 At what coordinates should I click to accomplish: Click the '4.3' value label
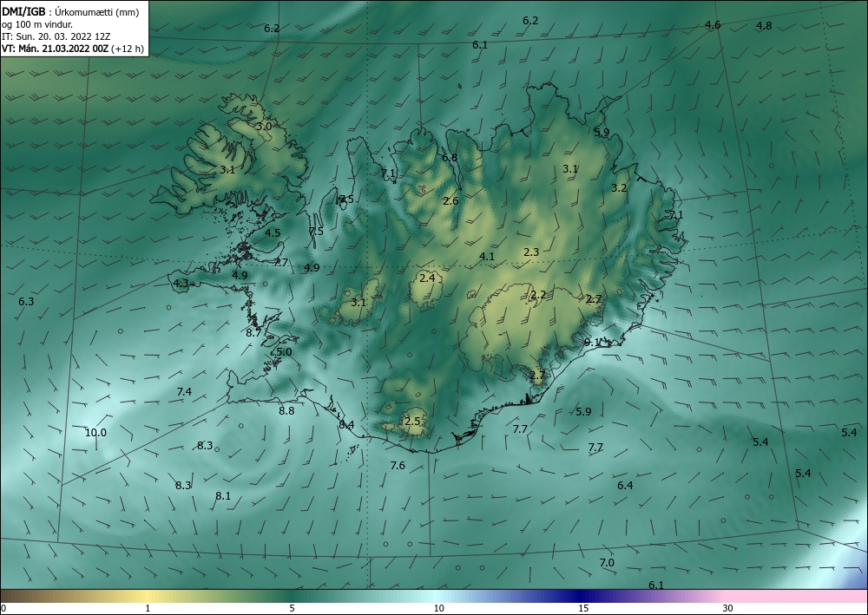(181, 284)
